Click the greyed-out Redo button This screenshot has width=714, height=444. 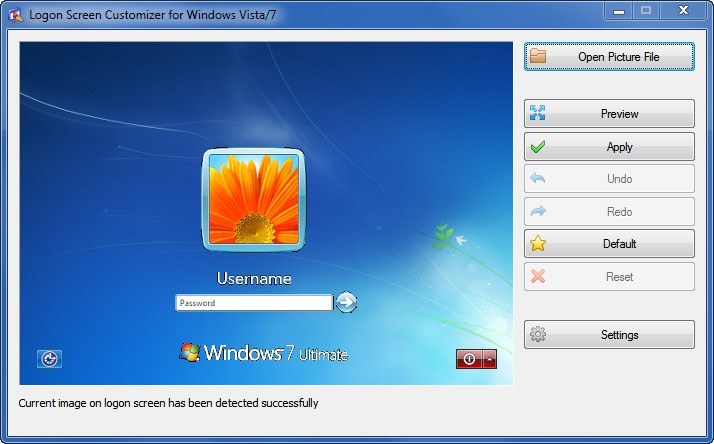[609, 211]
